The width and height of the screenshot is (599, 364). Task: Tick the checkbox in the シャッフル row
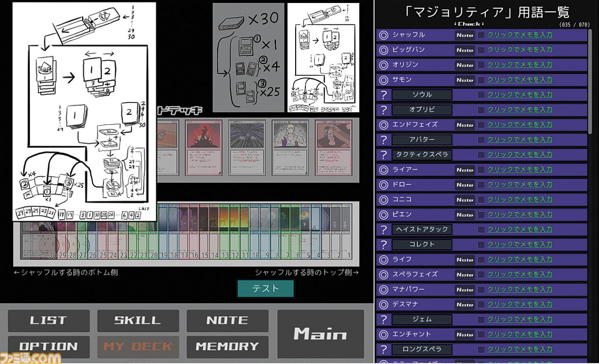coord(481,35)
